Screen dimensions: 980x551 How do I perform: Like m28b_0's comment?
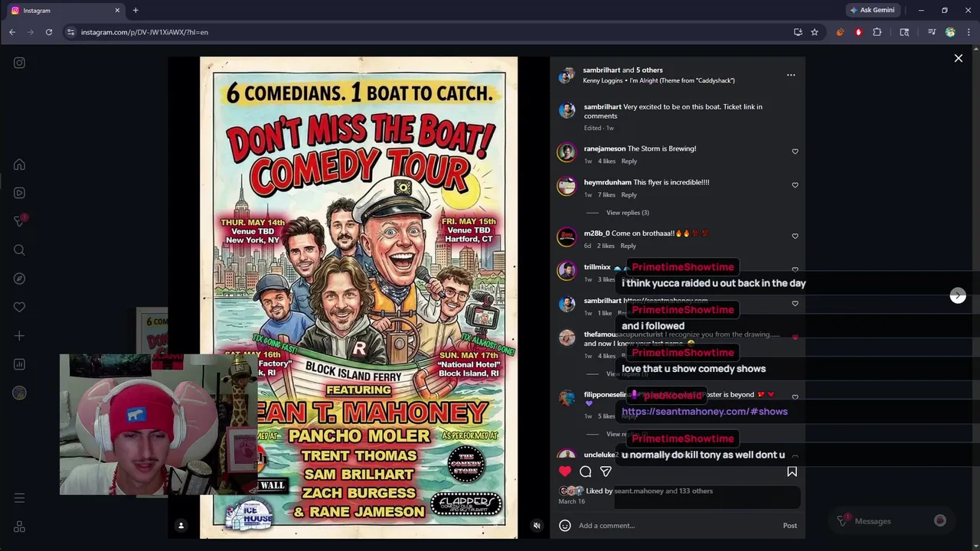795,236
